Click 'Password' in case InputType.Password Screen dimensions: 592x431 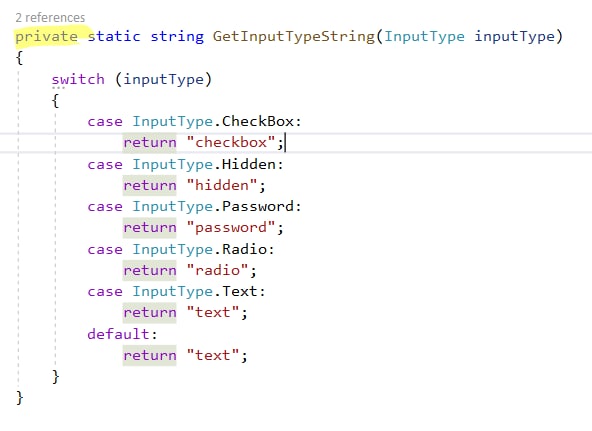point(258,206)
